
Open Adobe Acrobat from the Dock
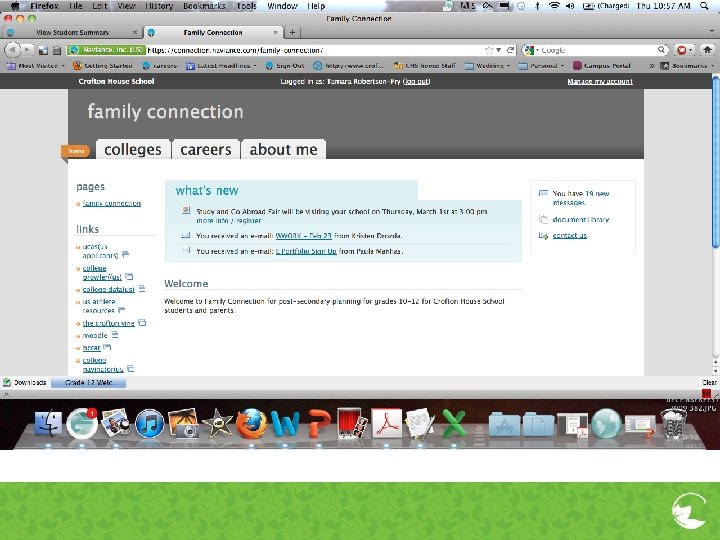[387, 423]
